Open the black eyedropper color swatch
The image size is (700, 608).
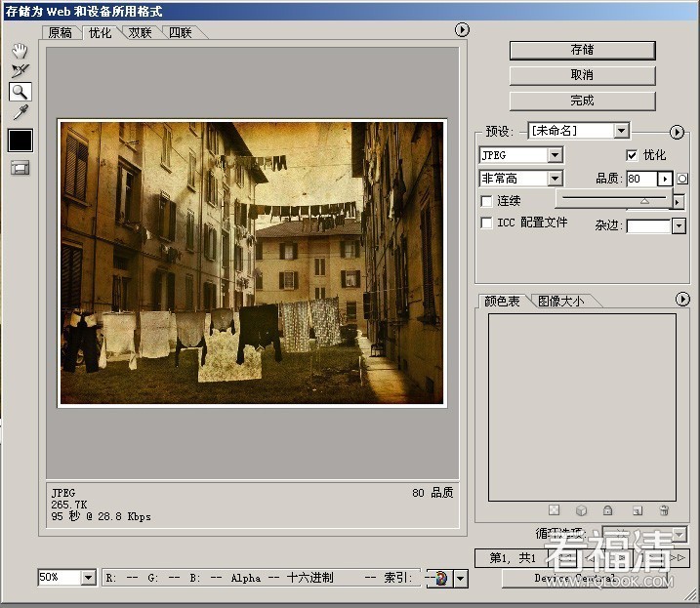[x=21, y=141]
